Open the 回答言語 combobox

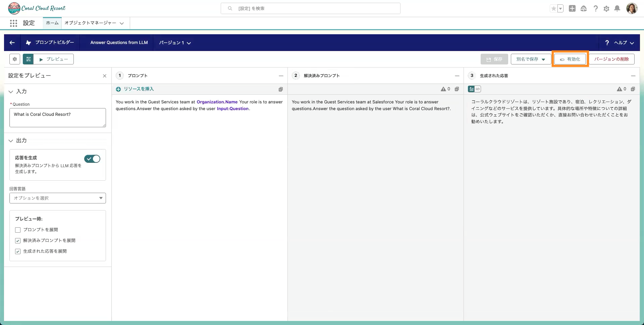[58, 198]
